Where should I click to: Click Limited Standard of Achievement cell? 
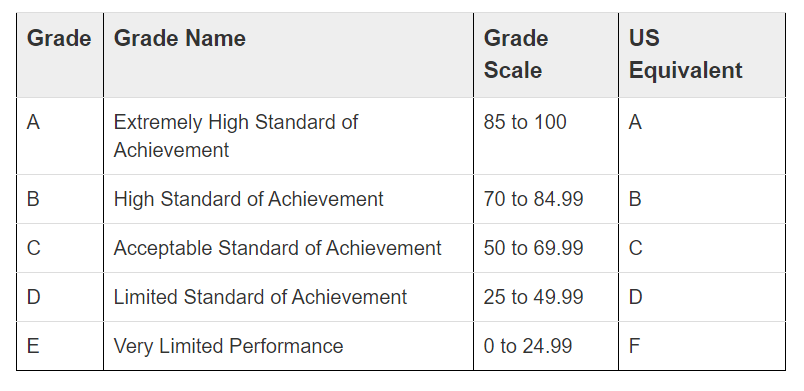click(288, 297)
